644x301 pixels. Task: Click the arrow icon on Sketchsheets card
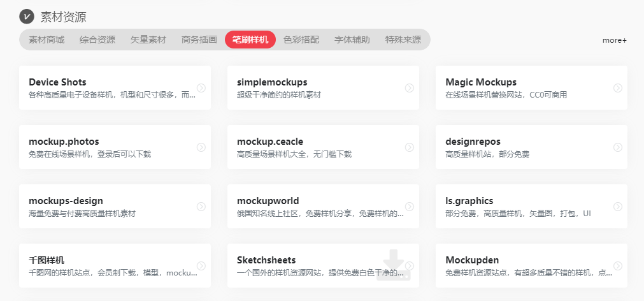pos(410,265)
